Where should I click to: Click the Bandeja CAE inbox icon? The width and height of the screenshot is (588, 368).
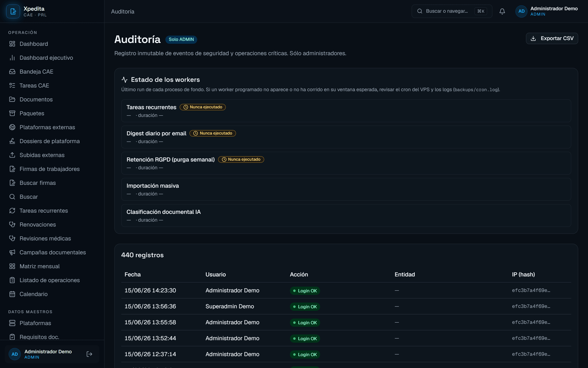pyautogui.click(x=12, y=72)
